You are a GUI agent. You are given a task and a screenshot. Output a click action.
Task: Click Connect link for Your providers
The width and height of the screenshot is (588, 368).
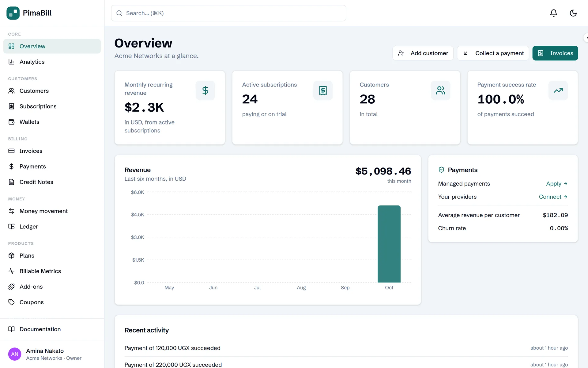click(553, 197)
